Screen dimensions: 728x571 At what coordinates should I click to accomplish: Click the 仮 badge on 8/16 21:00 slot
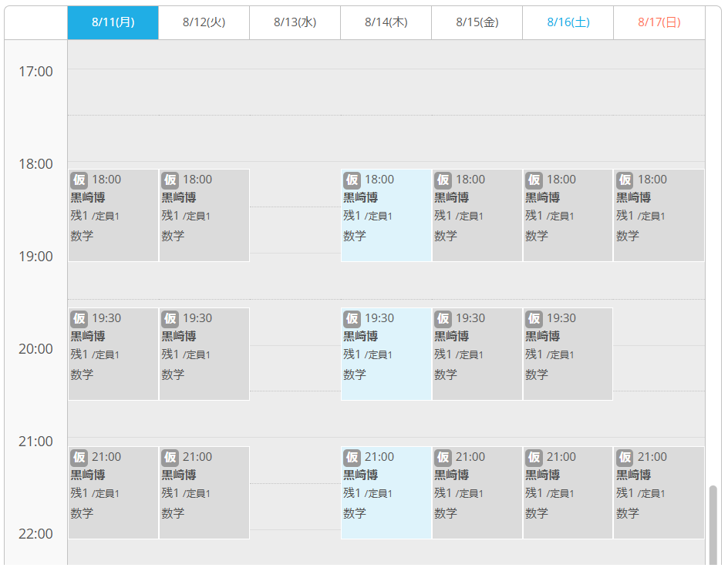534,458
